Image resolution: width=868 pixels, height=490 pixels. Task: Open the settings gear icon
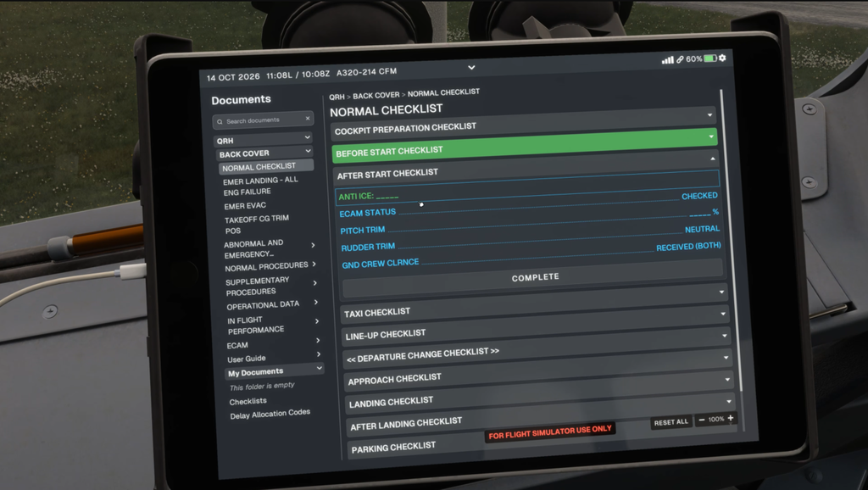(722, 58)
